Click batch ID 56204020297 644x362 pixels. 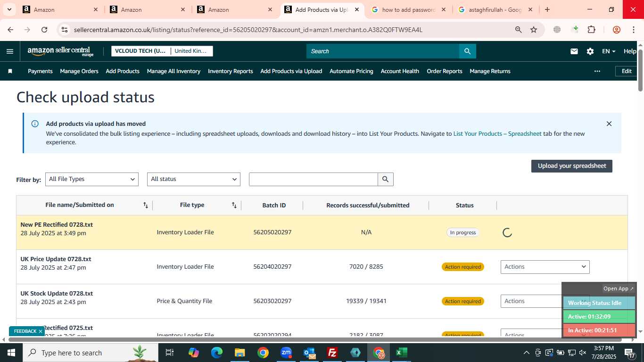point(272,267)
